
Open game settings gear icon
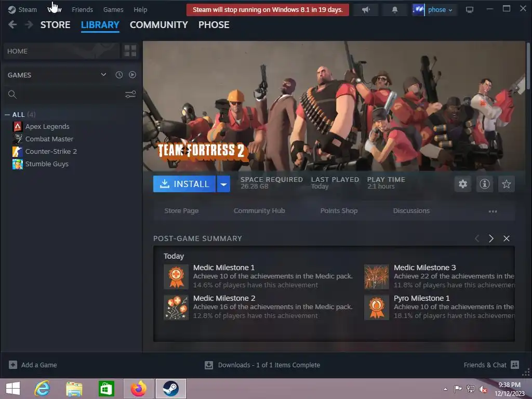(463, 184)
